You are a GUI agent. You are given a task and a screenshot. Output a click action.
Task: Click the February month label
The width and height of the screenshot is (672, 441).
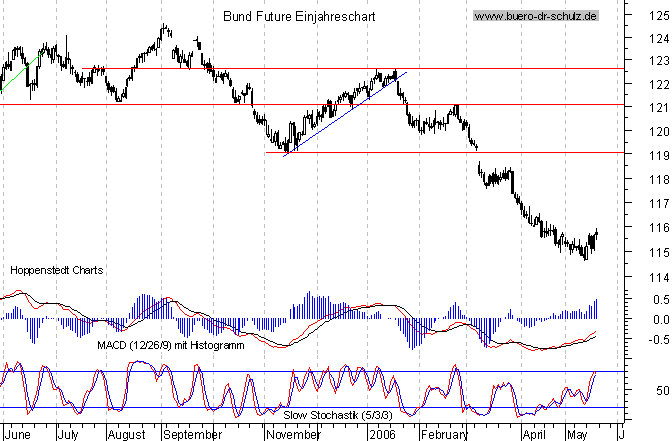[444, 435]
